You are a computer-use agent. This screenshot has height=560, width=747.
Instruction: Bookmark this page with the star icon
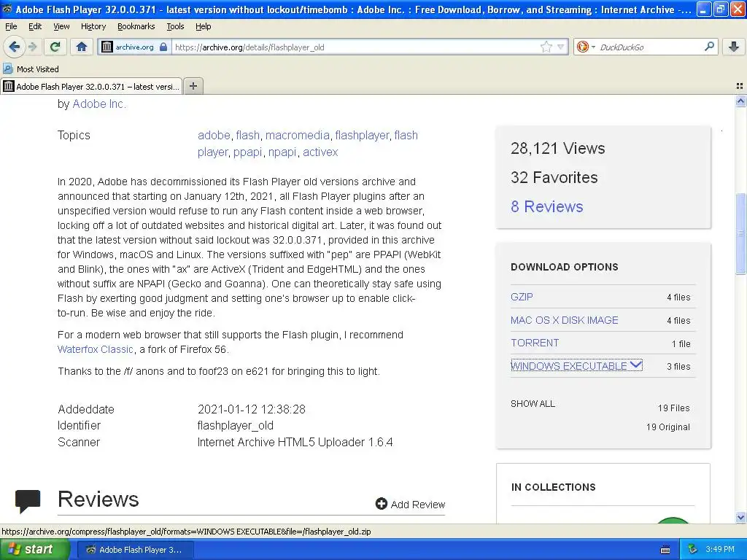coord(546,47)
